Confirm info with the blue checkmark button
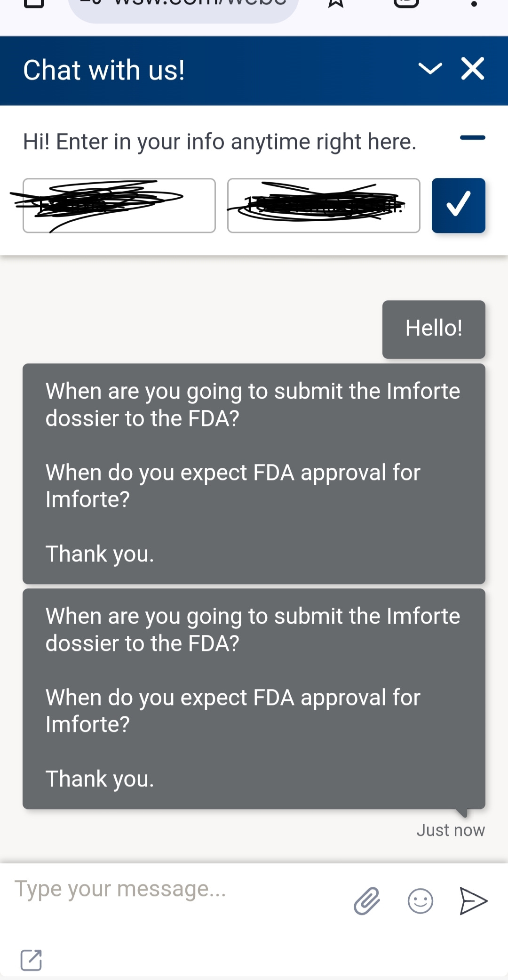The image size is (508, 980). coord(459,205)
